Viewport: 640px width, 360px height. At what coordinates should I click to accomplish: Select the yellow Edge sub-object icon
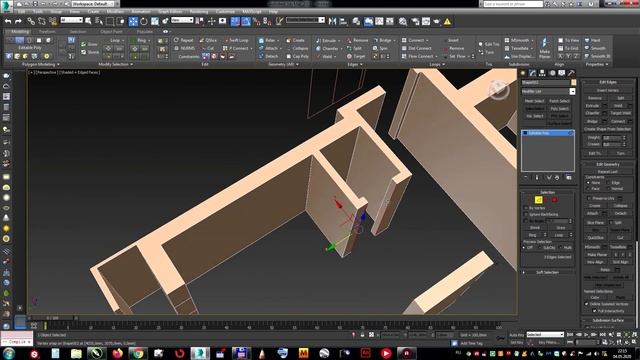[x=538, y=200]
